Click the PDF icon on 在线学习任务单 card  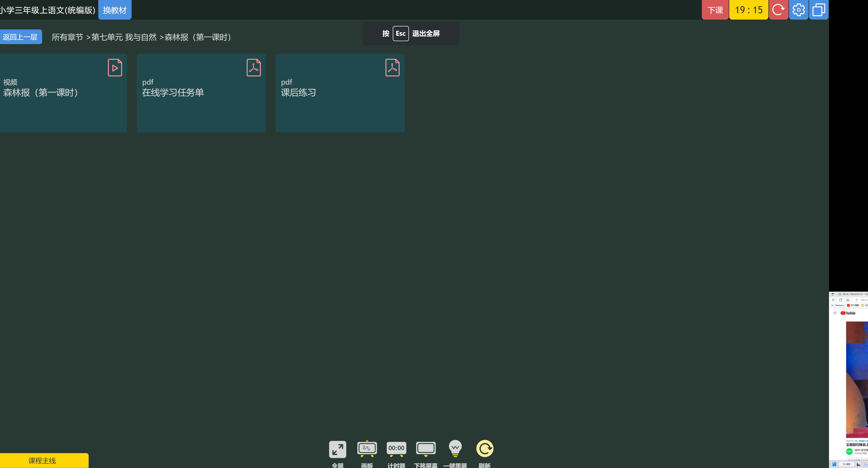[x=254, y=67]
